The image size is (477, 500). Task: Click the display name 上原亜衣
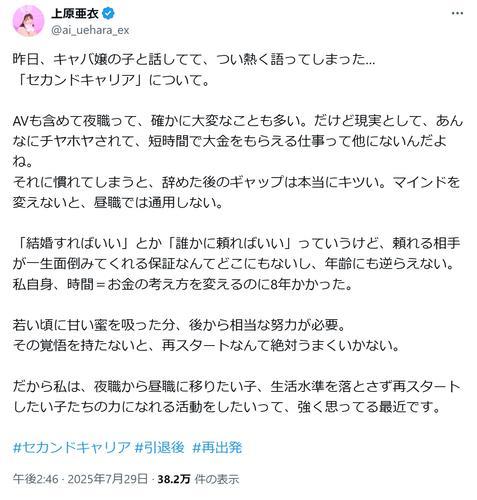pos(75,13)
